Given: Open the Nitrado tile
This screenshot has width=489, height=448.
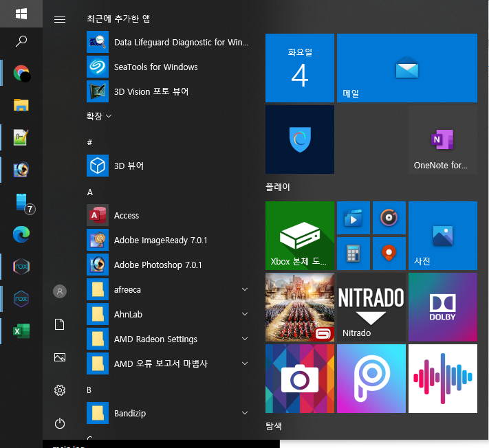Looking at the screenshot, I should (371, 307).
